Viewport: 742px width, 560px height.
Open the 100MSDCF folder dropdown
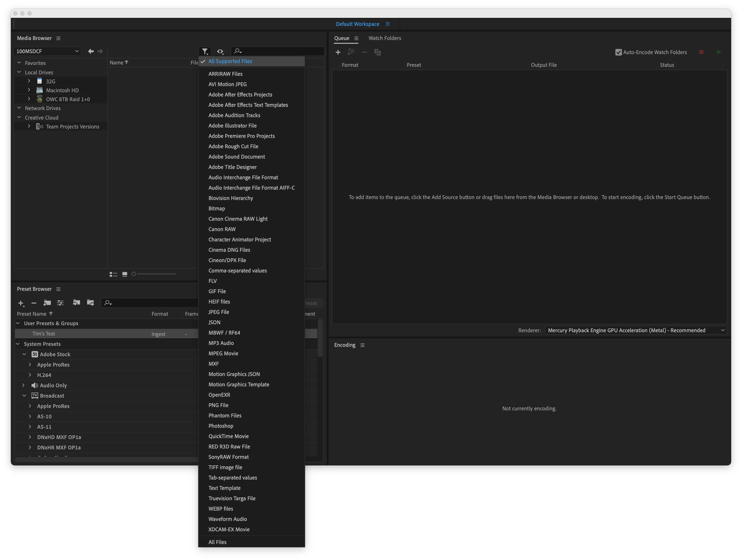click(x=47, y=51)
